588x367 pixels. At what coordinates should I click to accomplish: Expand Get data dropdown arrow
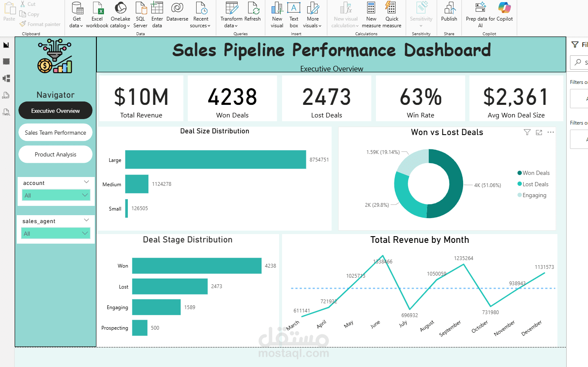pyautogui.click(x=81, y=26)
